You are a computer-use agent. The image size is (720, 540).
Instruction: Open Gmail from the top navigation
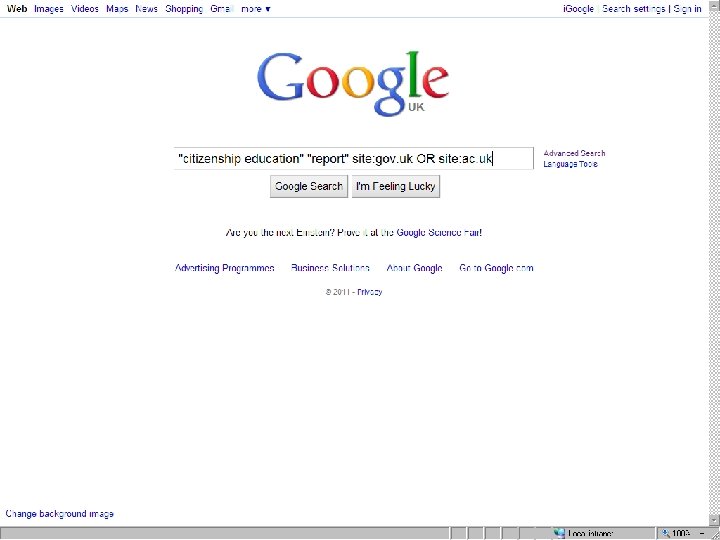click(x=222, y=9)
